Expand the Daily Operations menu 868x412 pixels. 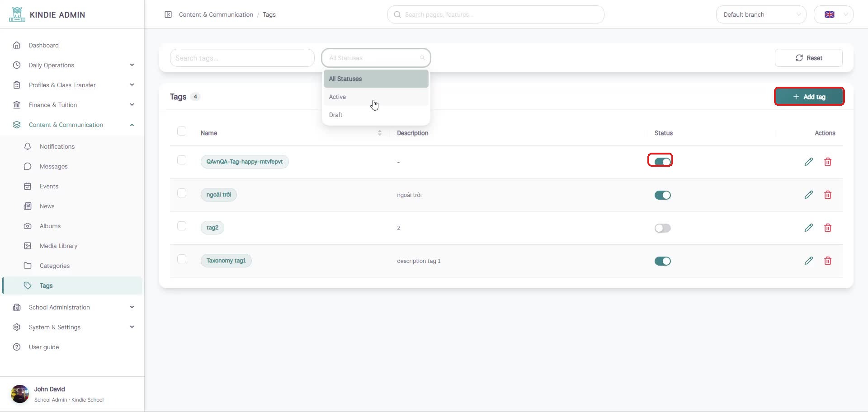72,65
